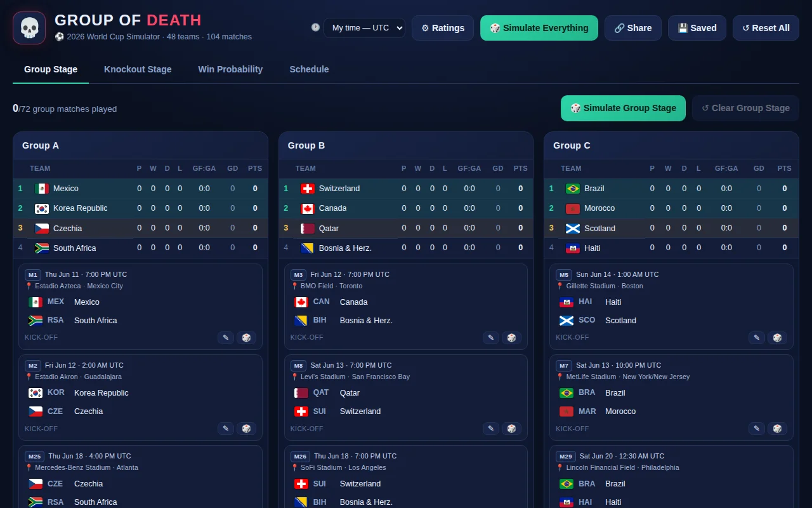
Task: Click Reset All button
Action: (766, 28)
